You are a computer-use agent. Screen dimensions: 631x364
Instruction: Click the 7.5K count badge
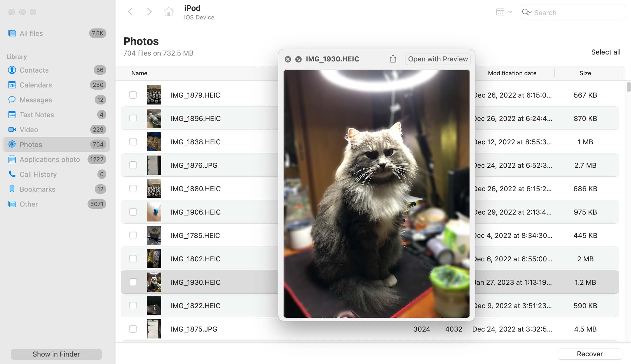click(x=98, y=33)
